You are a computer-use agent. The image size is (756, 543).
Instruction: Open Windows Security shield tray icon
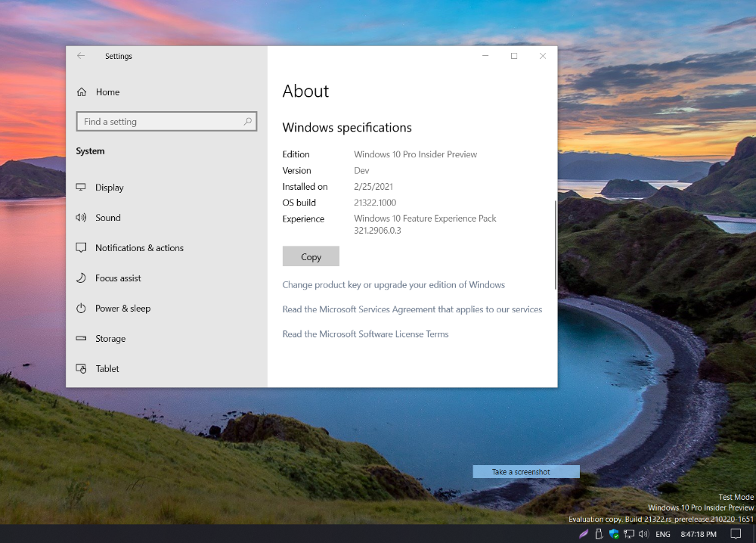coord(614,534)
